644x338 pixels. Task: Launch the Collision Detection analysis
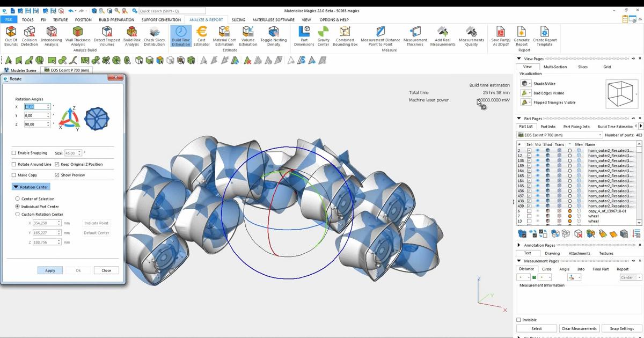tap(30, 35)
